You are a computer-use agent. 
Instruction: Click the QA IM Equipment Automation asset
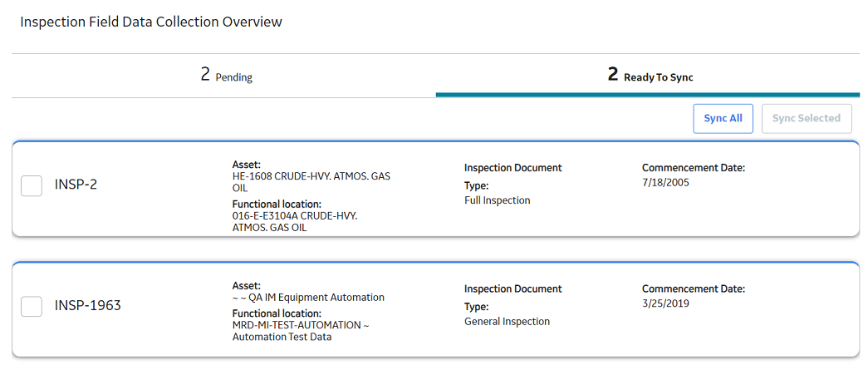[308, 298]
